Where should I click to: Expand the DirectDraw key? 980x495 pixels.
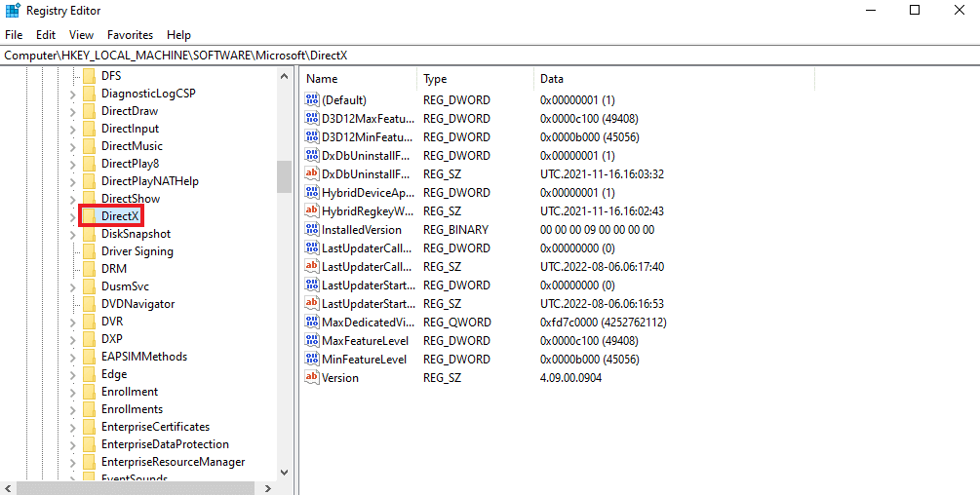point(72,112)
